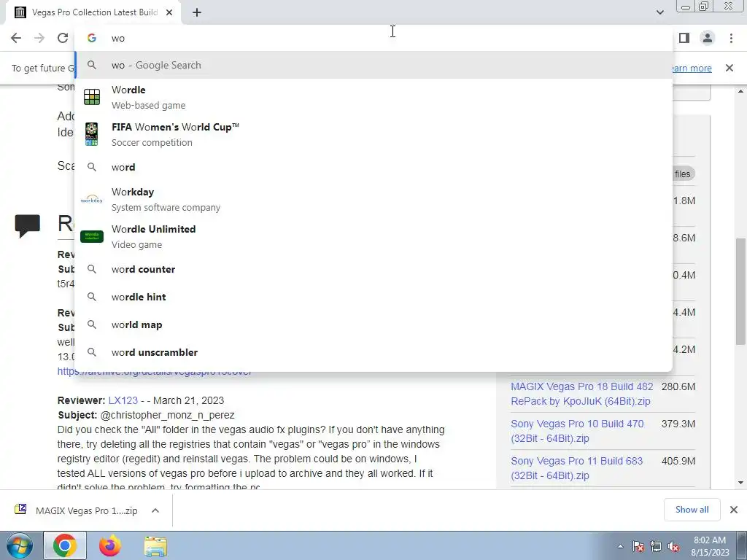
Task: Open the tab search dropdown arrow
Action: (x=659, y=12)
